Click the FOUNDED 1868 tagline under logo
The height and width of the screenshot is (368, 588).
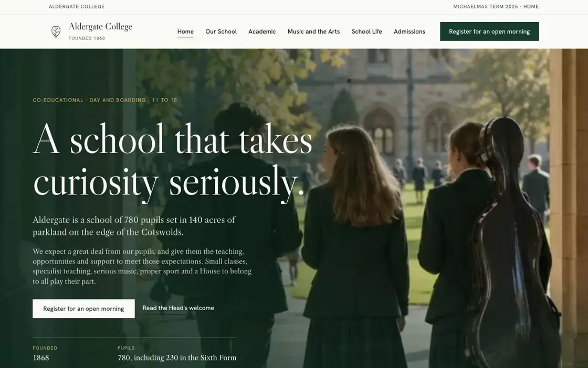87,38
